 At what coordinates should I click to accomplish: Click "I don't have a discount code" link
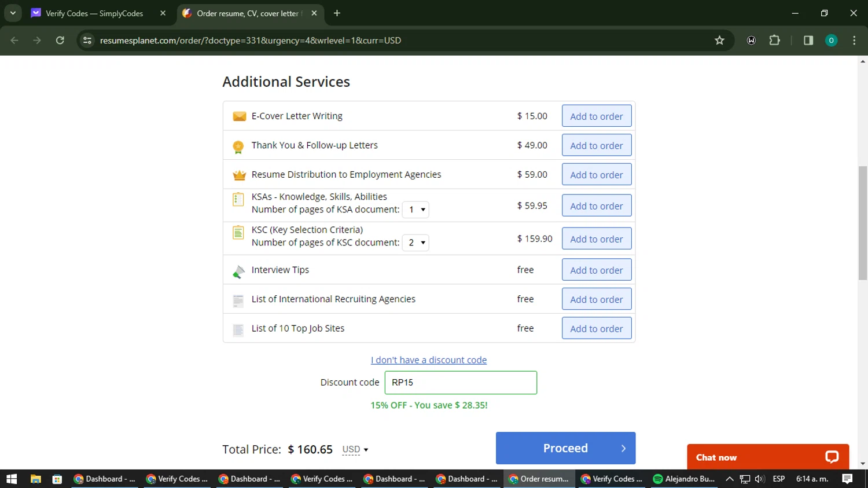tap(429, 360)
